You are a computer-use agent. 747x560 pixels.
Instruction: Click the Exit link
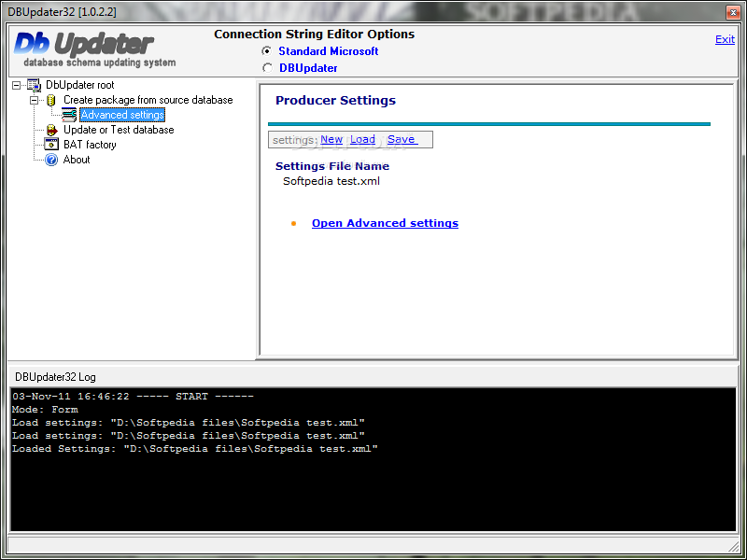pos(725,39)
